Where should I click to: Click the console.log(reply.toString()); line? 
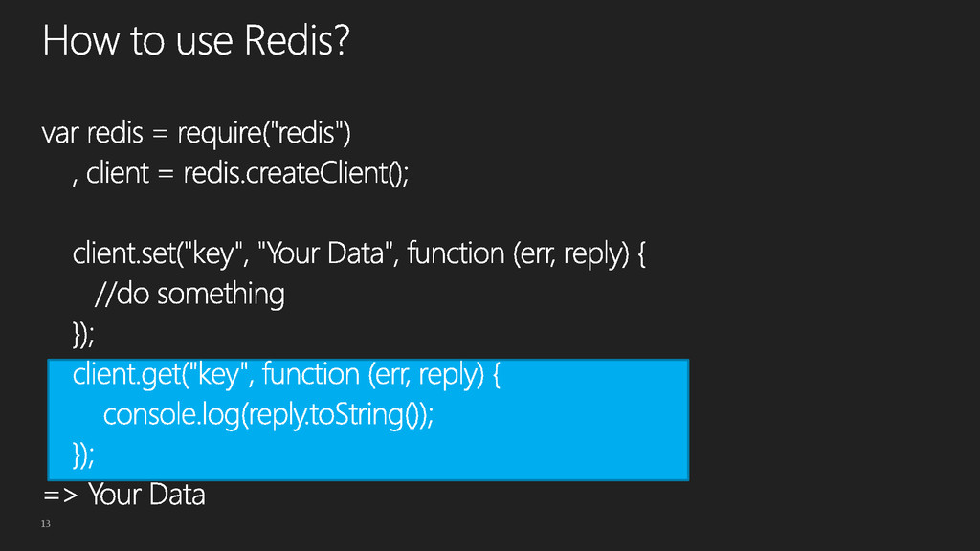268,415
